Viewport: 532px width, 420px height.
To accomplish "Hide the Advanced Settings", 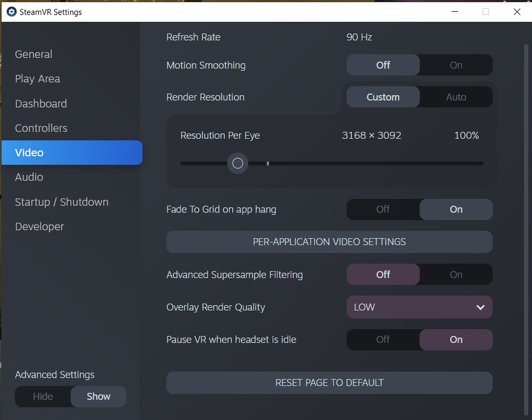I will pyautogui.click(x=43, y=396).
